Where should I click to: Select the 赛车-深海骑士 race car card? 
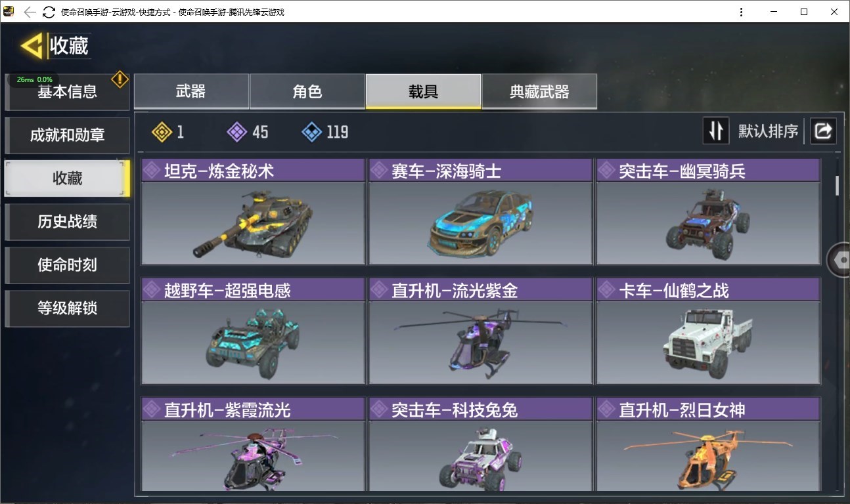pyautogui.click(x=480, y=211)
